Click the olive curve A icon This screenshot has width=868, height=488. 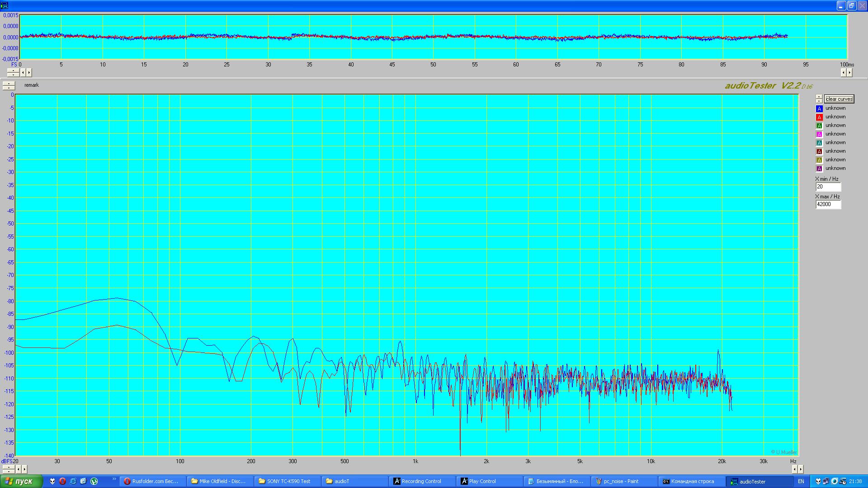coord(819,160)
